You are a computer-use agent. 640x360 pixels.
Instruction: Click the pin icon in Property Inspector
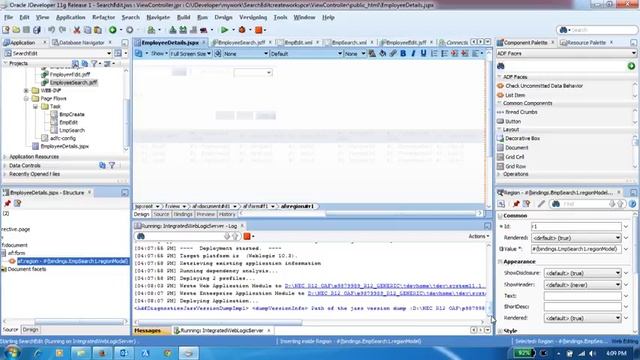point(516,204)
